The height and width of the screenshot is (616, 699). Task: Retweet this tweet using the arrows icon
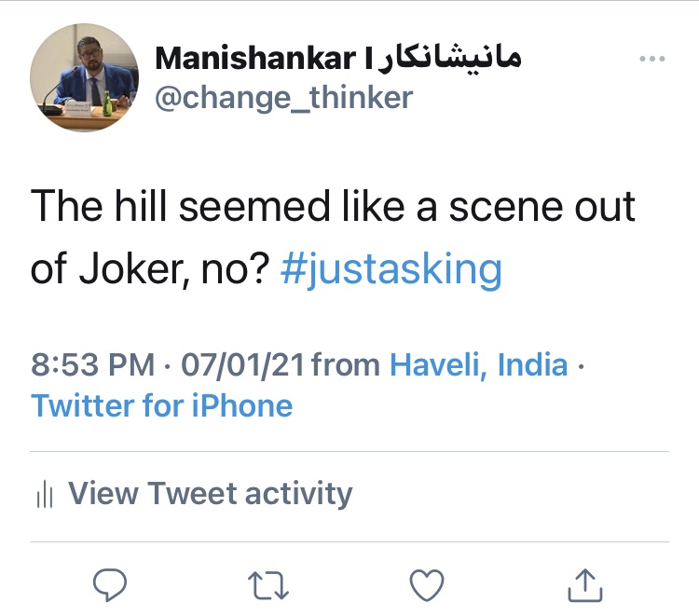click(x=268, y=584)
